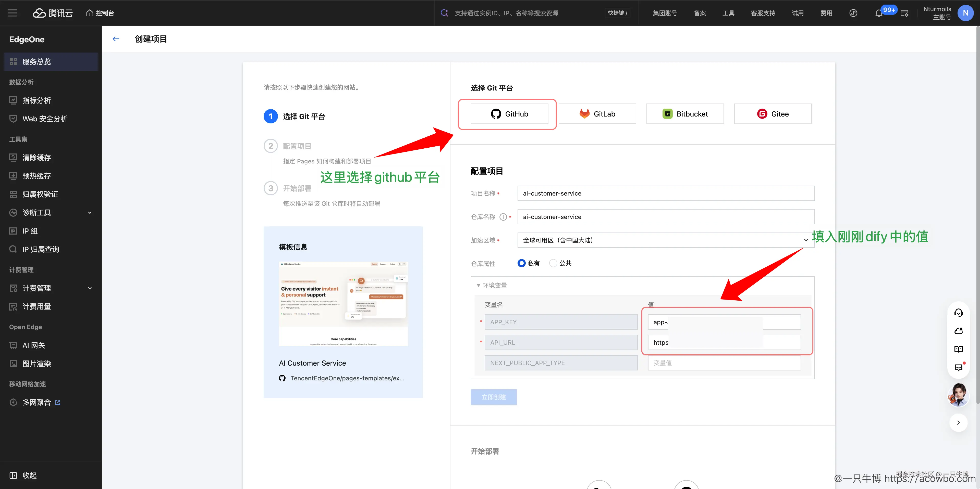The height and width of the screenshot is (489, 980).
Task: Open 指标分析 in sidebar
Action: tap(51, 100)
